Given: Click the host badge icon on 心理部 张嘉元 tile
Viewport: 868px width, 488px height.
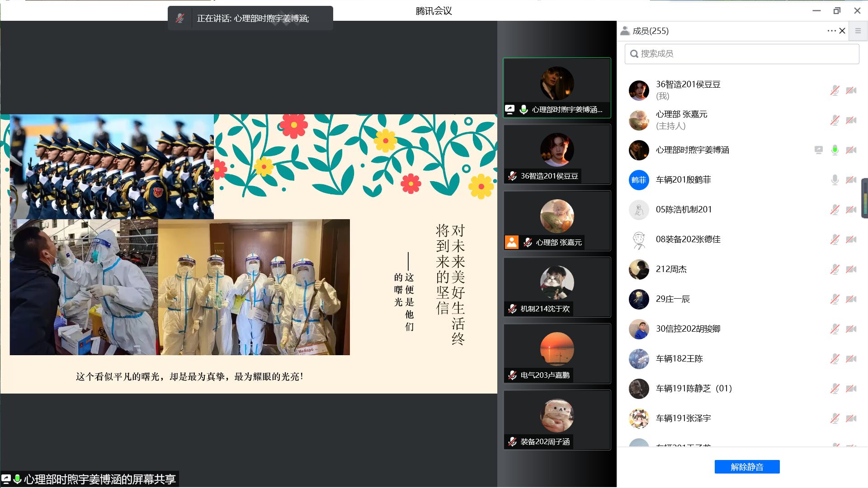Looking at the screenshot, I should tap(512, 242).
